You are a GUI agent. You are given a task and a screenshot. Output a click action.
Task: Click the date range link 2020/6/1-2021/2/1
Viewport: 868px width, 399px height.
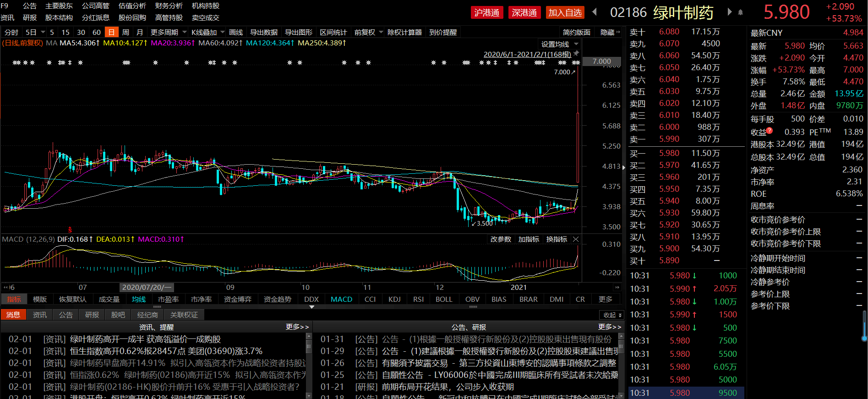pos(527,54)
